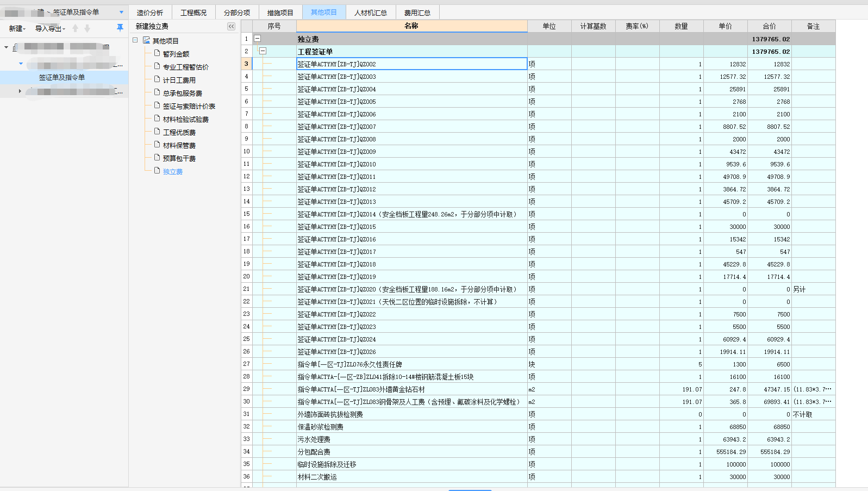This screenshot has height=491, width=868.
Task: Expand the collapsed last project node
Action: pos(20,91)
